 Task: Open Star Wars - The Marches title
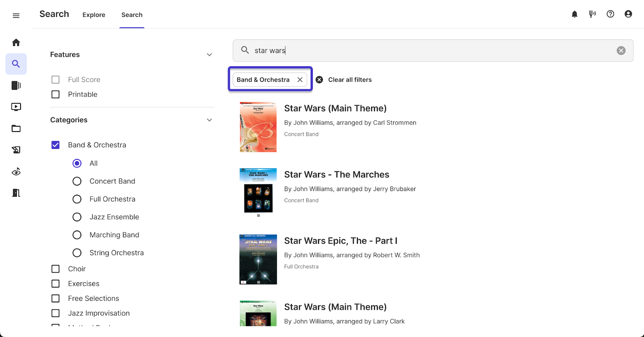pos(336,175)
